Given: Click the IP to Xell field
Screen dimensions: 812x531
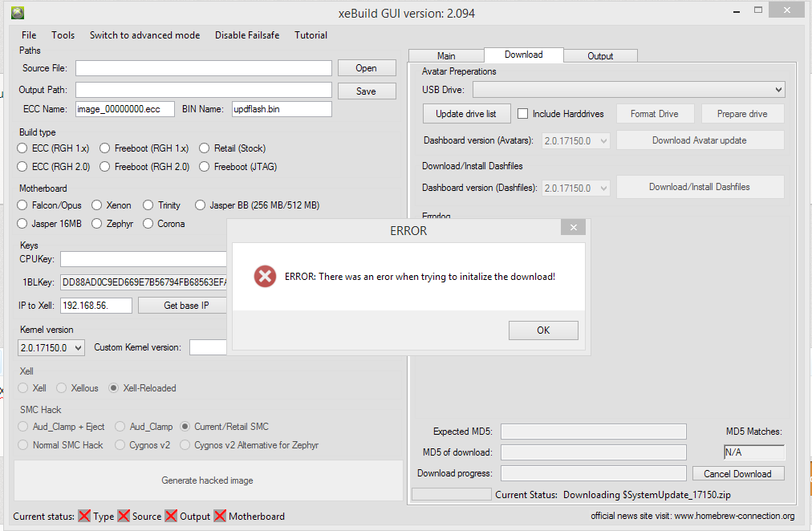Looking at the screenshot, I should 96,306.
